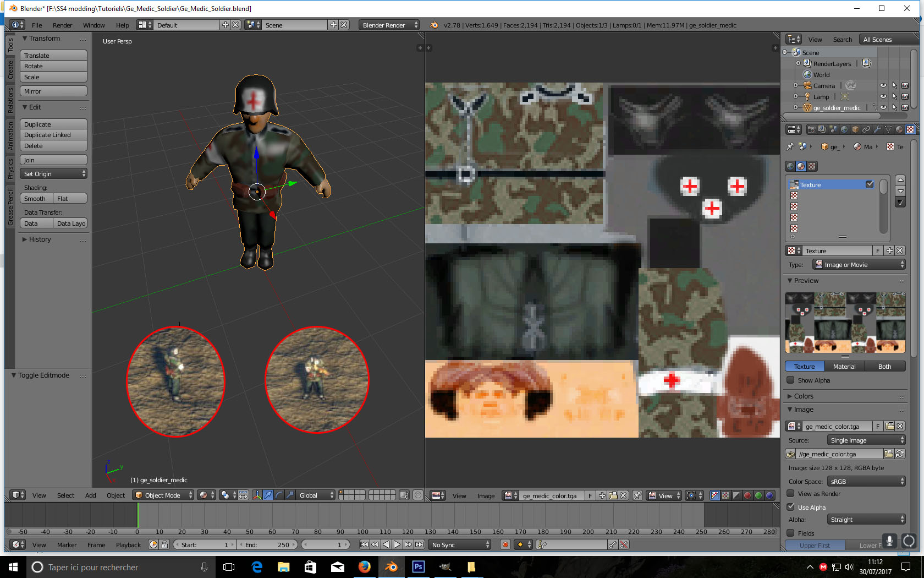Toggle proportional editing circle in 3D header

(x=418, y=495)
